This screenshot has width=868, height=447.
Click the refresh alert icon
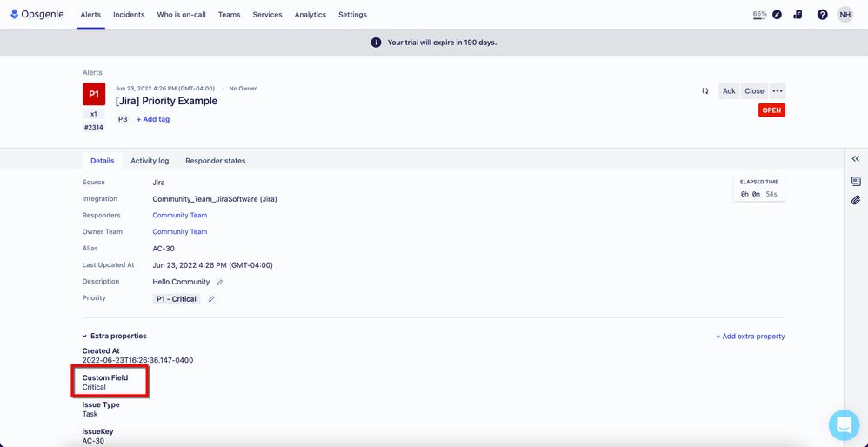[x=705, y=91]
